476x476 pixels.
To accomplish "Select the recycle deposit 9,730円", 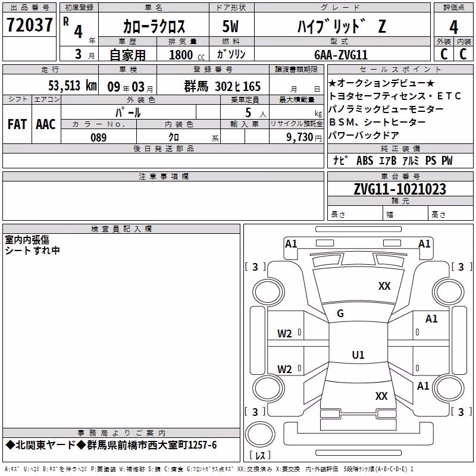I will pos(304,137).
